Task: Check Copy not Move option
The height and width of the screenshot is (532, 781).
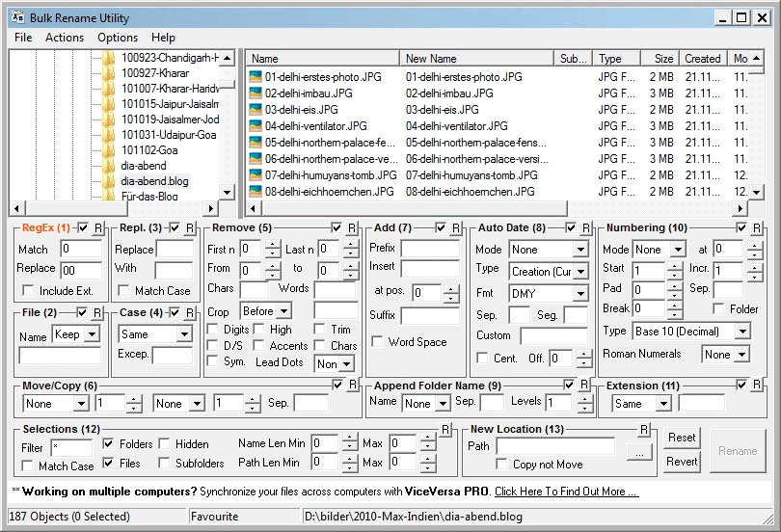Action: tap(502, 465)
